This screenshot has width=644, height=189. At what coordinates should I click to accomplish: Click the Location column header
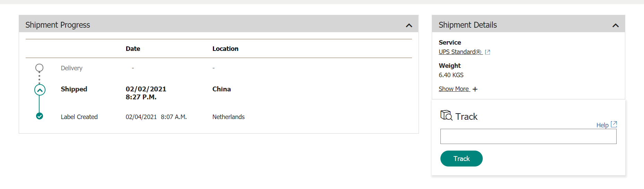pos(225,49)
